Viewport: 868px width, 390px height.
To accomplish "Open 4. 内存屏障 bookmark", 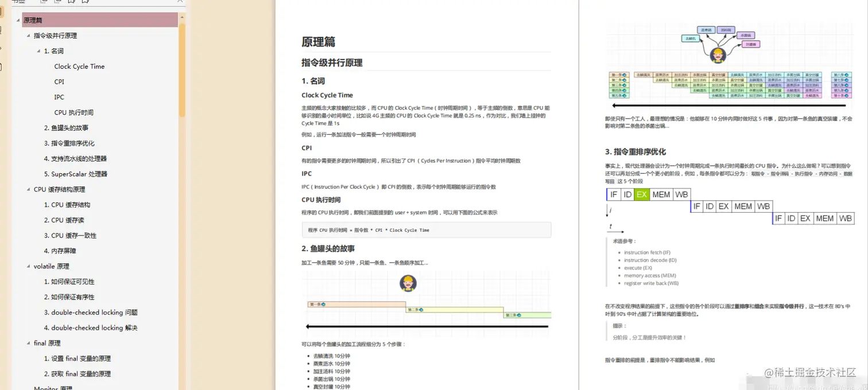I will point(60,251).
